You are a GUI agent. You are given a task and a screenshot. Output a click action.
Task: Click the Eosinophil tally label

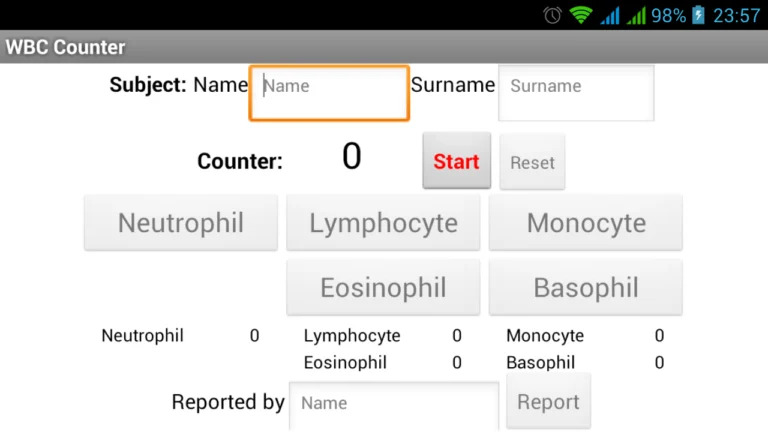coord(345,362)
